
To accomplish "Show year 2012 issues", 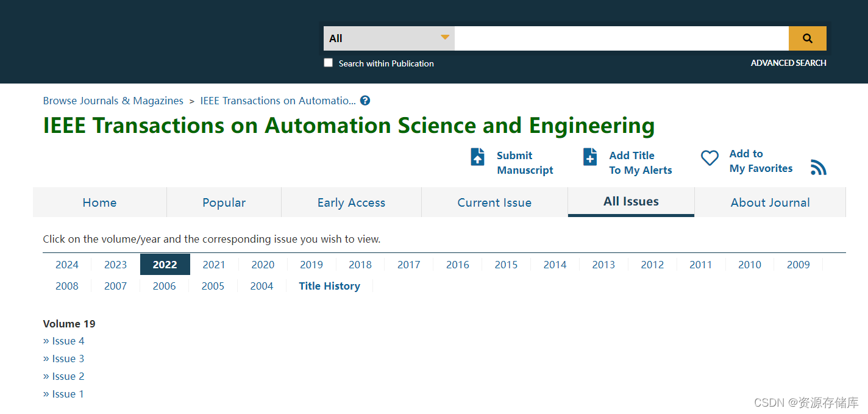I will tap(652, 265).
